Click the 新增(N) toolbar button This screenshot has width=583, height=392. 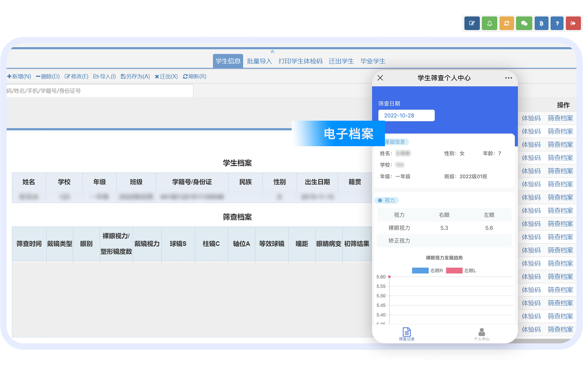point(19,77)
